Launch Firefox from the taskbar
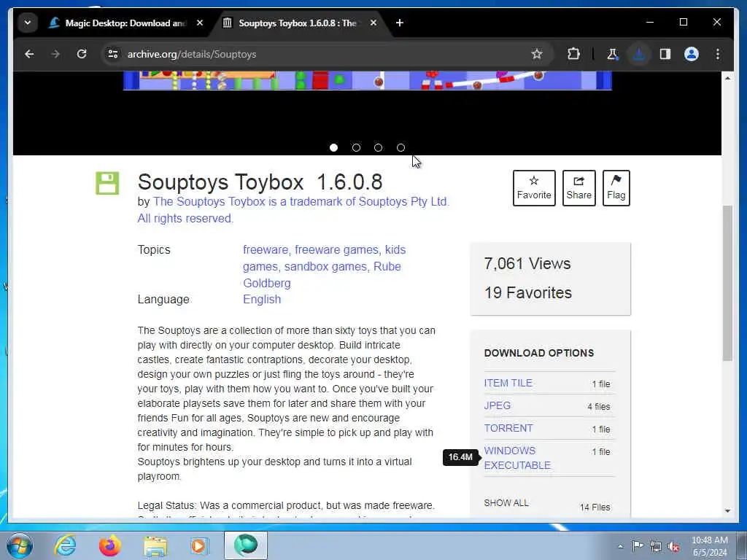 point(110,545)
